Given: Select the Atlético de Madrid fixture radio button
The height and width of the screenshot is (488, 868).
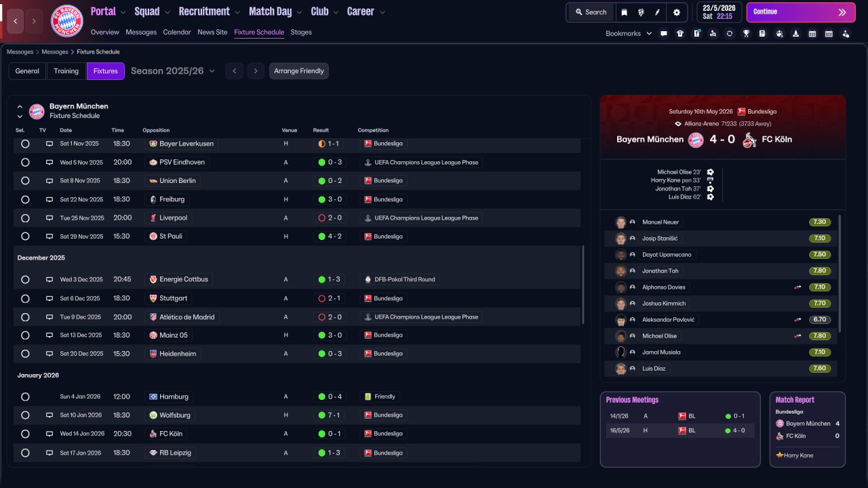Looking at the screenshot, I should click(25, 317).
